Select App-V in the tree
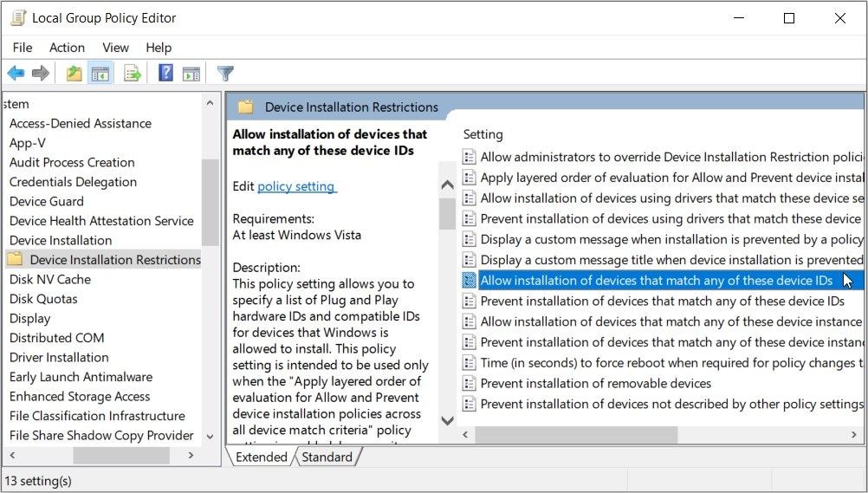This screenshot has width=868, height=493. 27,143
